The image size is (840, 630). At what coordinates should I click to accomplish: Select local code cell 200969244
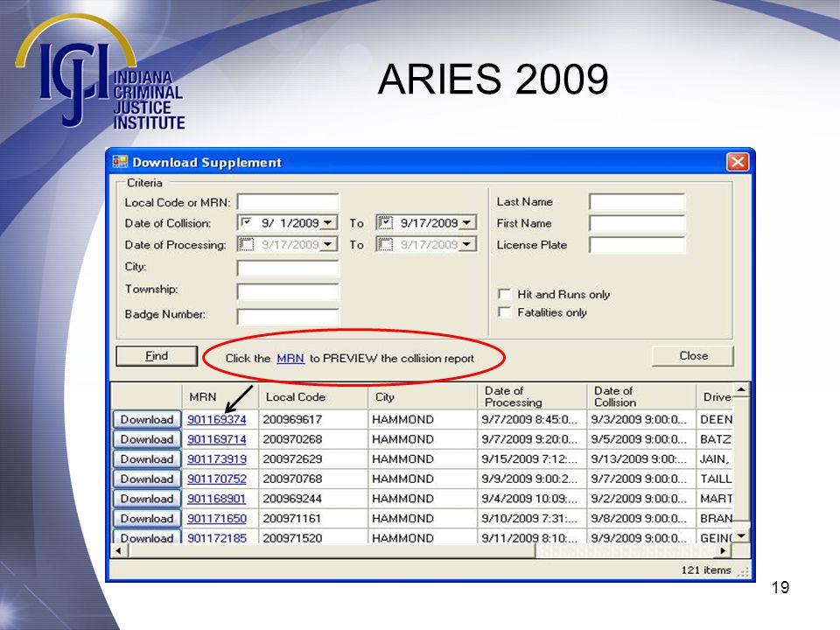(313, 499)
